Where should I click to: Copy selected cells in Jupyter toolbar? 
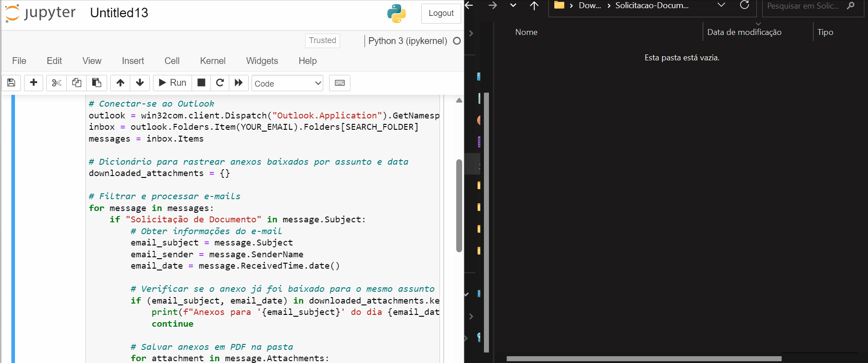(x=77, y=83)
